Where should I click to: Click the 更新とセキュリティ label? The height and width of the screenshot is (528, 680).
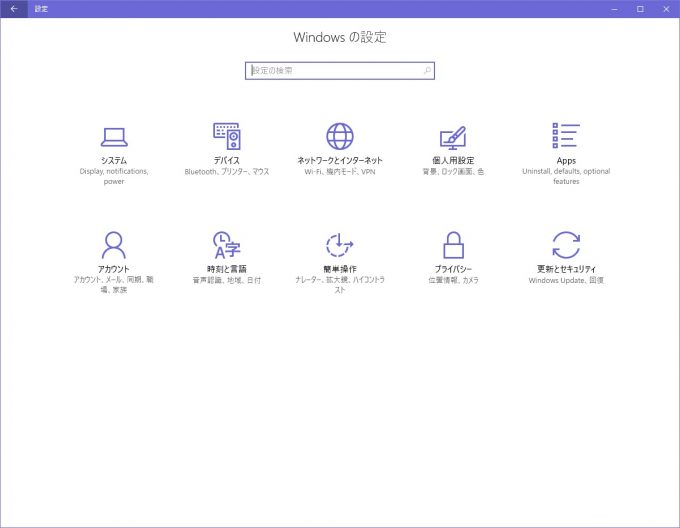[566, 269]
